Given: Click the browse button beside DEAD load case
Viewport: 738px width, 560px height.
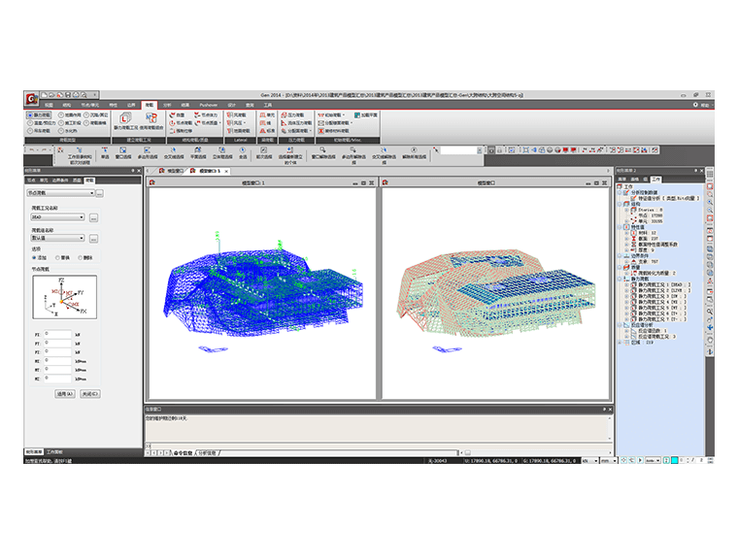Looking at the screenshot, I should 93,217.
